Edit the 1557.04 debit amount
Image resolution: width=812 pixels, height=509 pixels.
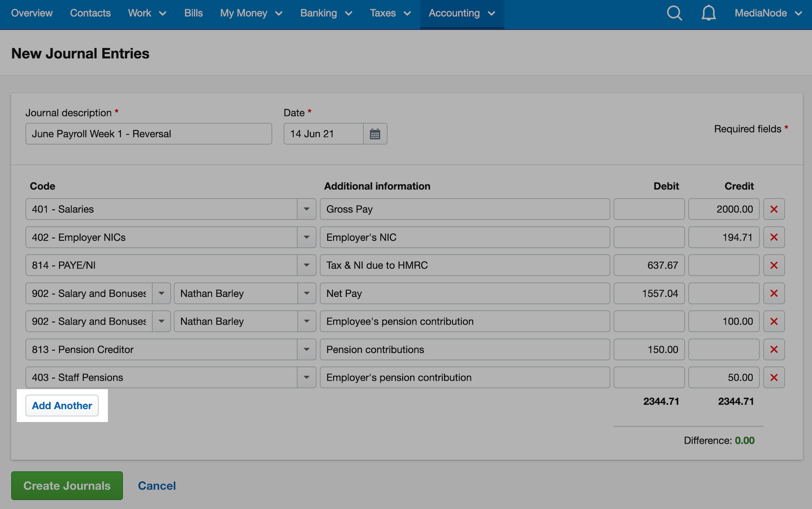click(x=649, y=293)
